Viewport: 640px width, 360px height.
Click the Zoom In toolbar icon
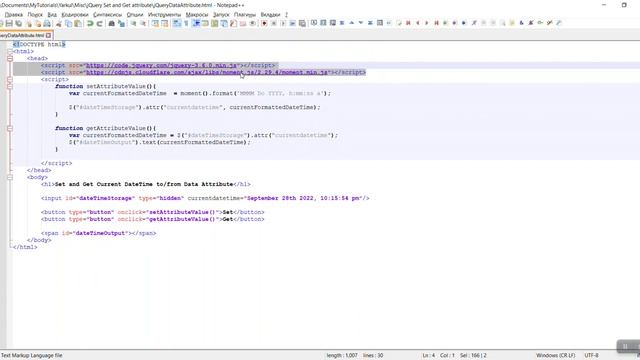click(x=133, y=23)
